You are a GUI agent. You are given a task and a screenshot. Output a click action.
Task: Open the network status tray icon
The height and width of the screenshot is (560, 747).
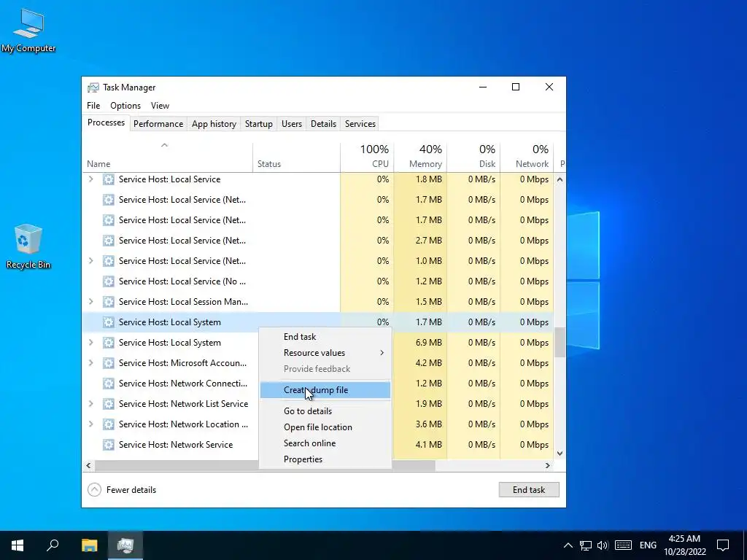[x=586, y=545]
